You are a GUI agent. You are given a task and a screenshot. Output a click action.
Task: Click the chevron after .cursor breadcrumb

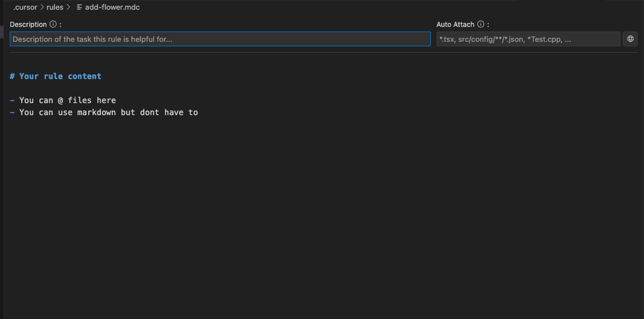tap(42, 7)
